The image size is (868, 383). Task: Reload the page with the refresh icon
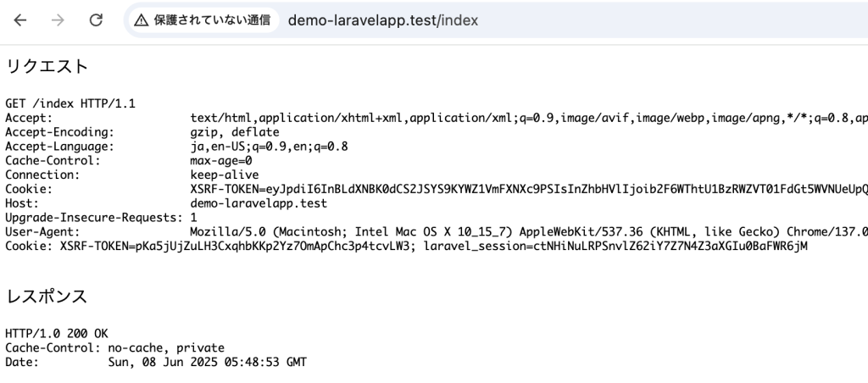96,20
